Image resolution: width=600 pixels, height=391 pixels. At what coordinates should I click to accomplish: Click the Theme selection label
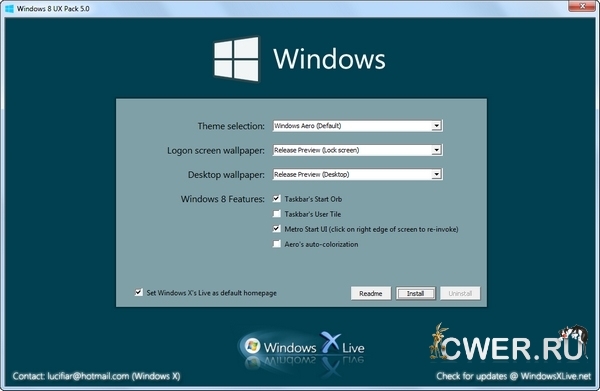[231, 126]
